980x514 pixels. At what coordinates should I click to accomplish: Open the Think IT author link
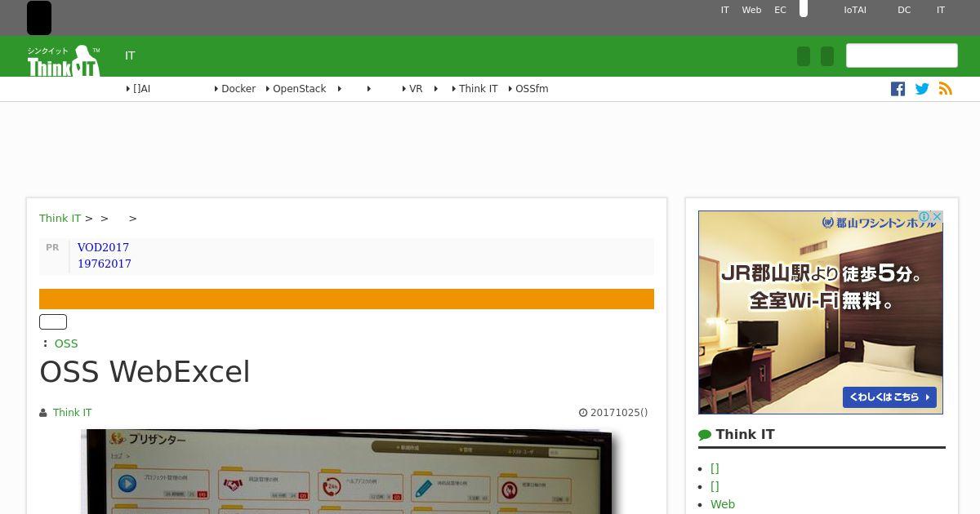coord(72,413)
